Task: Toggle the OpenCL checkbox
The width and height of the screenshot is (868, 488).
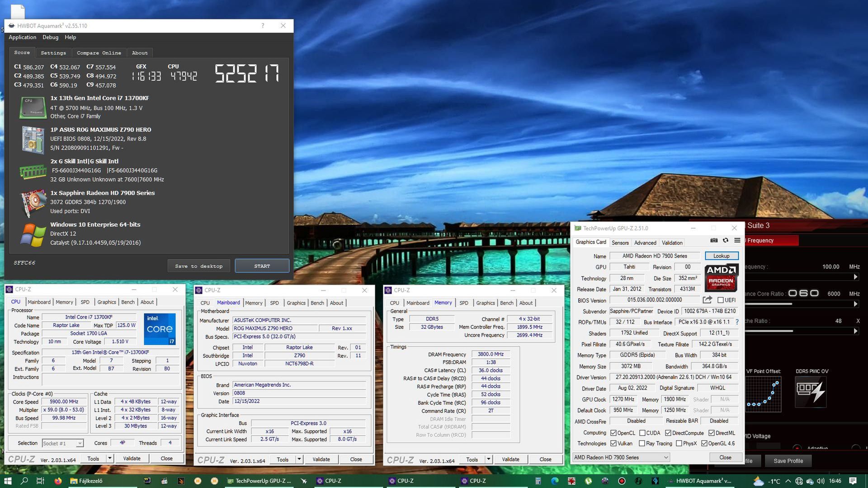Action: tap(613, 433)
